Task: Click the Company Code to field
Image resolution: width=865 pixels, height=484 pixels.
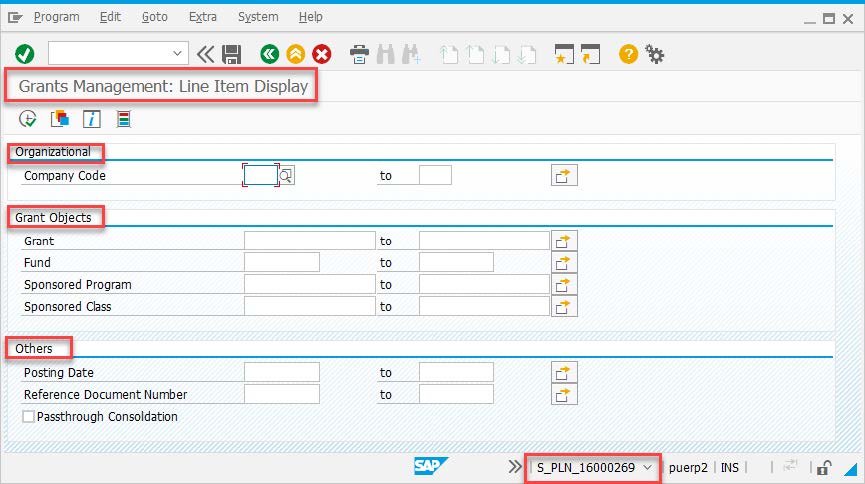Action: (435, 175)
